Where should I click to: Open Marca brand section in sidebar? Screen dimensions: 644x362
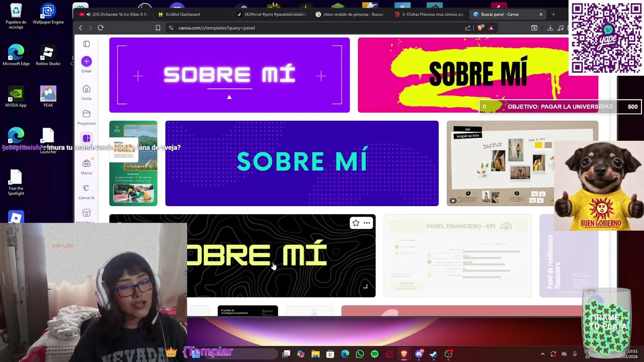click(x=87, y=167)
